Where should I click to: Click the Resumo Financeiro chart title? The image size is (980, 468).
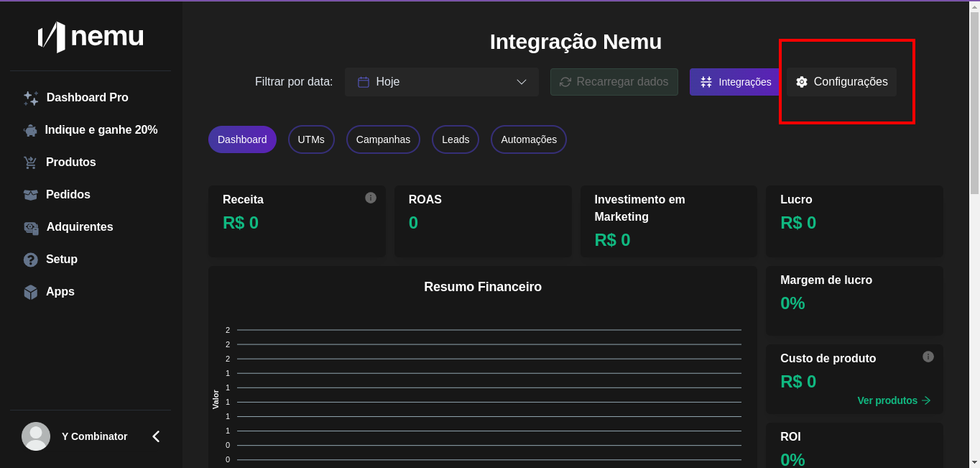click(483, 287)
